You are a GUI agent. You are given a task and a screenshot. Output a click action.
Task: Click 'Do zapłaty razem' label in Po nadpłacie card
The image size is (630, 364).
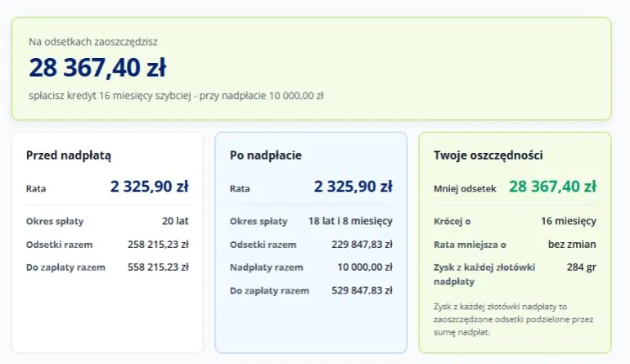[x=269, y=291]
